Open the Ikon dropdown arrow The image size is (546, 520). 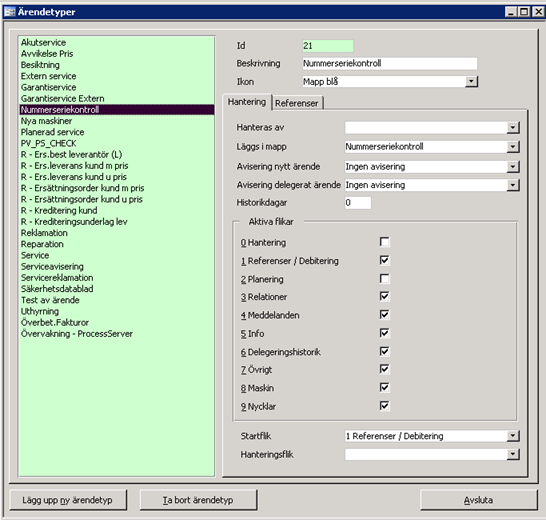(x=471, y=82)
